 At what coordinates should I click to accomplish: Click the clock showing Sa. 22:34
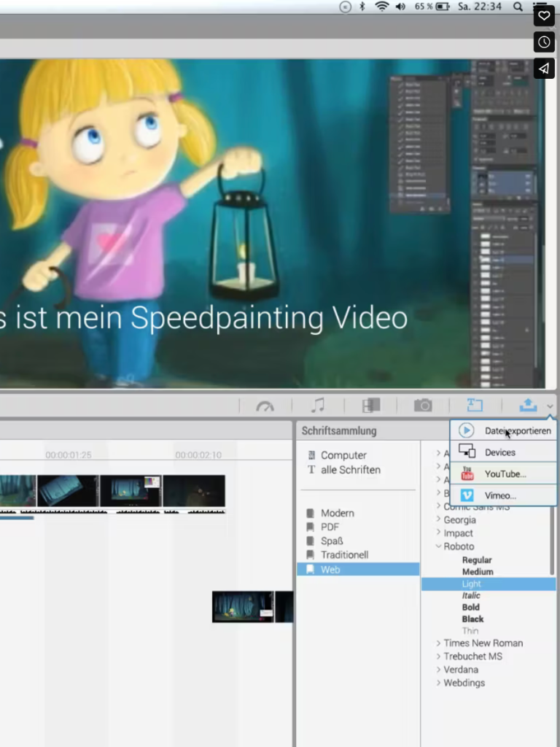click(x=480, y=7)
